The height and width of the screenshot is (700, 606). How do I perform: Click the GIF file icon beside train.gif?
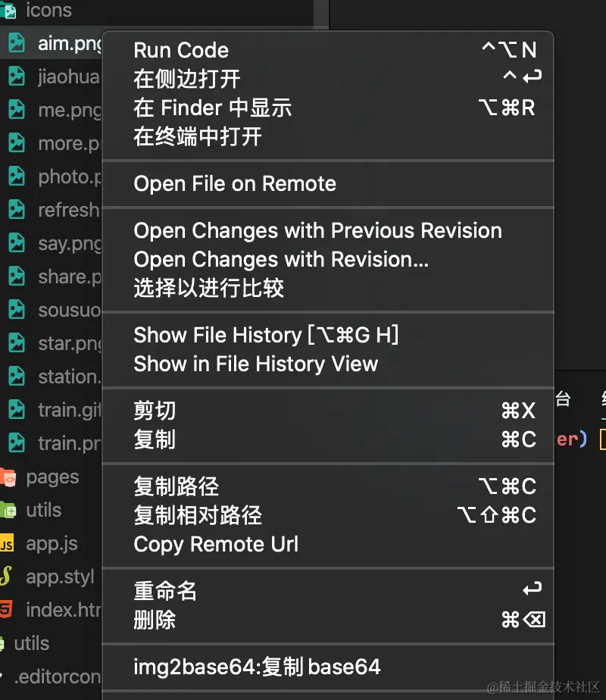point(17,410)
